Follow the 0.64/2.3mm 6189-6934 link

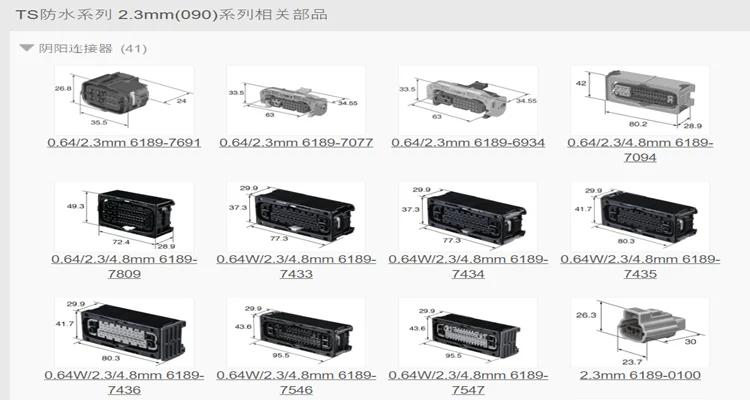tap(468, 143)
